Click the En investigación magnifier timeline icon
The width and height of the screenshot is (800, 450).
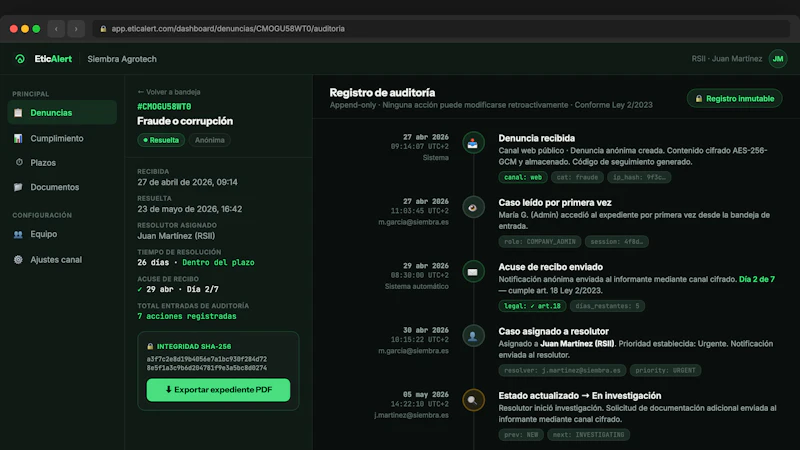coord(473,400)
